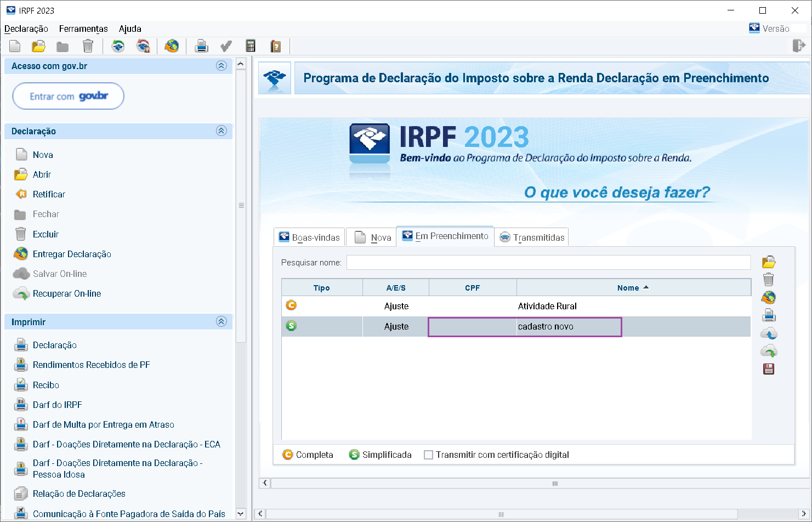
Task: Click the printer icon in top toolbar
Action: [x=202, y=46]
